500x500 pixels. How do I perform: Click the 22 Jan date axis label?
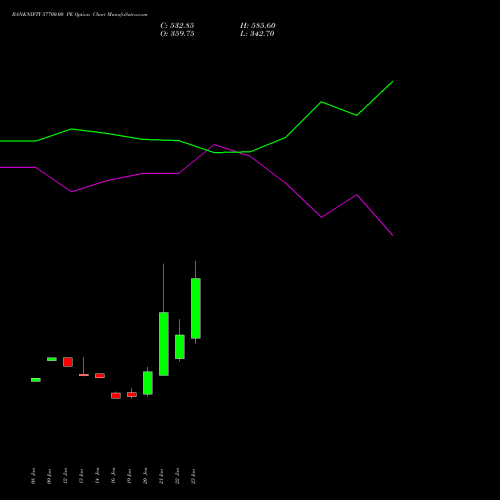point(177,476)
